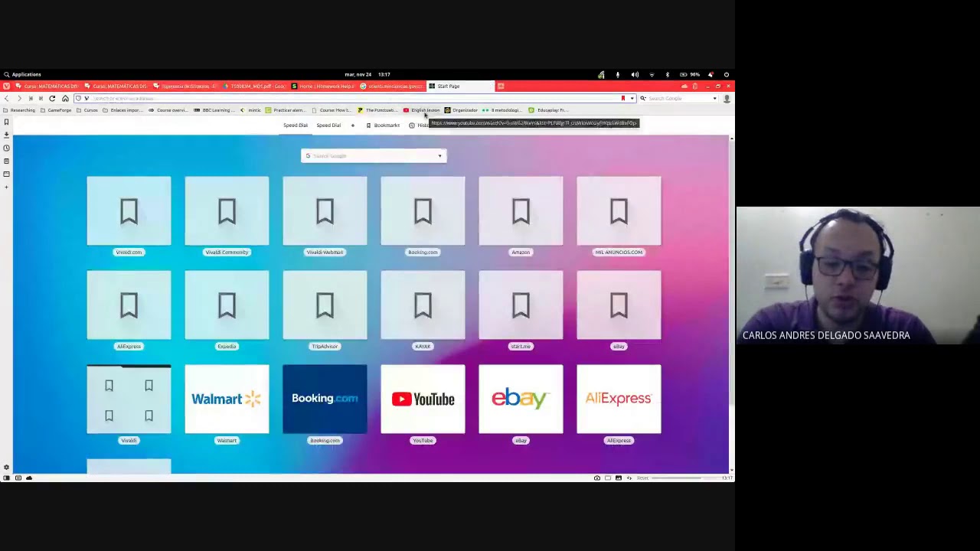This screenshot has width=980, height=551.
Task: Open the Window panel in the sidebar
Action: point(6,174)
